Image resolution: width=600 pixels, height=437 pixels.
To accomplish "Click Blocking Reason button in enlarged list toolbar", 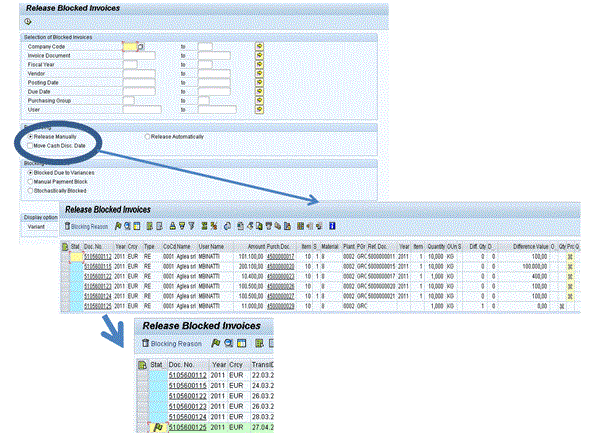I will [x=171, y=344].
